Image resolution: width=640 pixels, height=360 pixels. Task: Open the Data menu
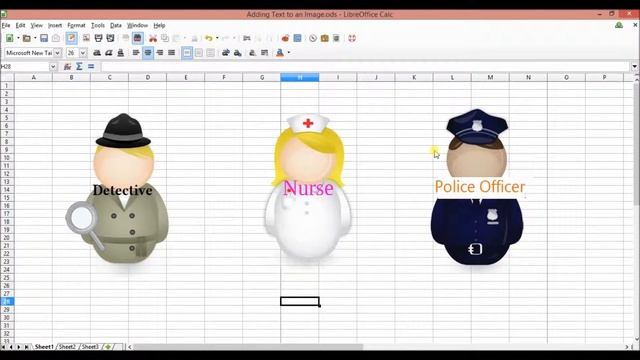pyautogui.click(x=116, y=25)
